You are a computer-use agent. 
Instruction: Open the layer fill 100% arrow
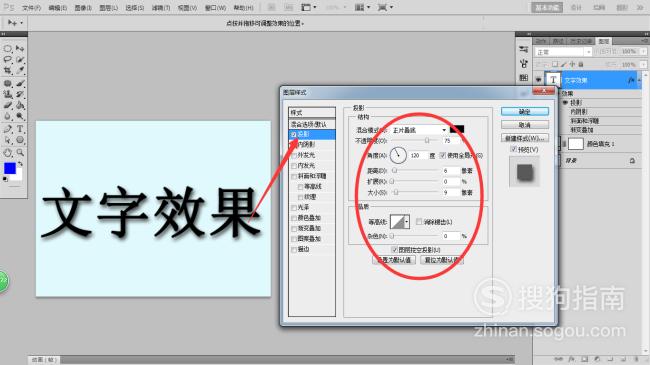tap(643, 65)
